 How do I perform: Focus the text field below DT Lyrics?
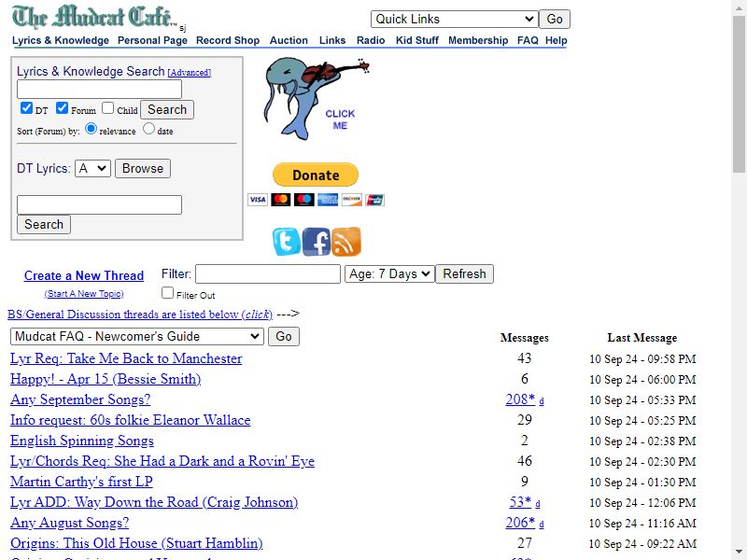(99, 204)
